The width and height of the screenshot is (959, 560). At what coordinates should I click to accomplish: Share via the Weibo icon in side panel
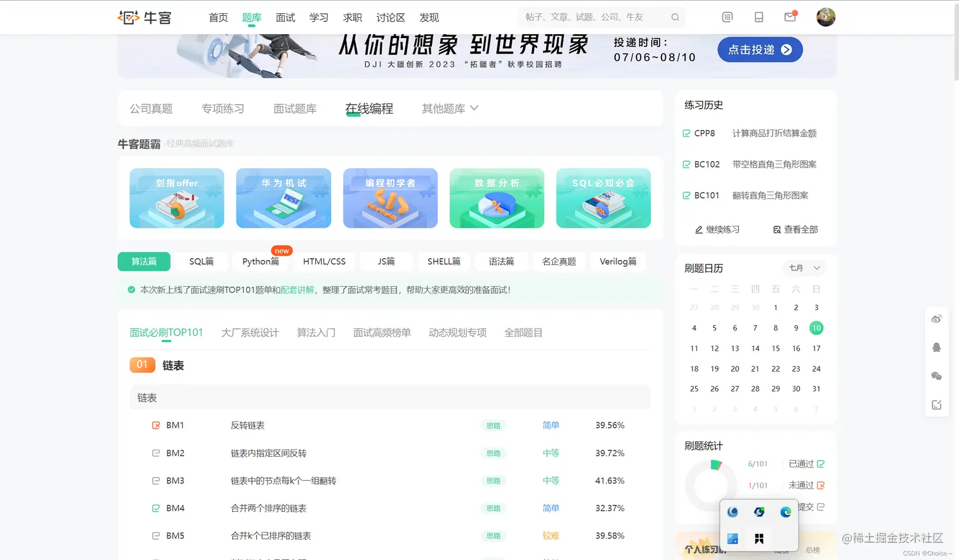tap(936, 319)
